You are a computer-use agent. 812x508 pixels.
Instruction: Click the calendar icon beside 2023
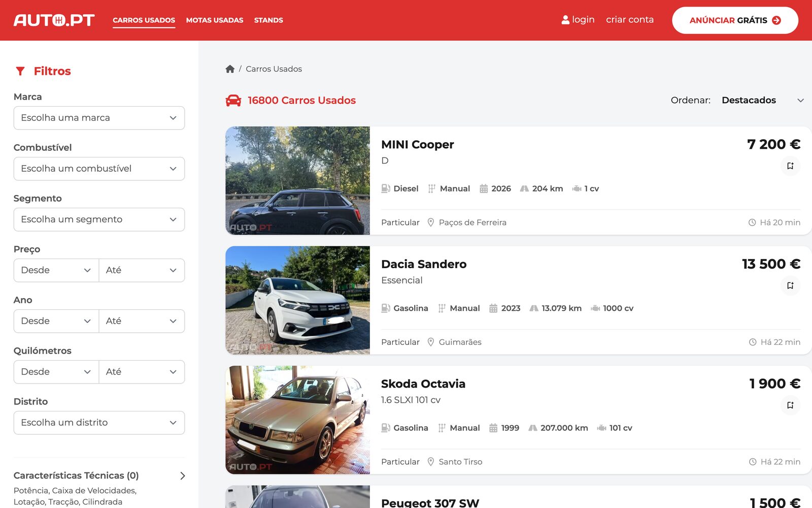click(493, 308)
